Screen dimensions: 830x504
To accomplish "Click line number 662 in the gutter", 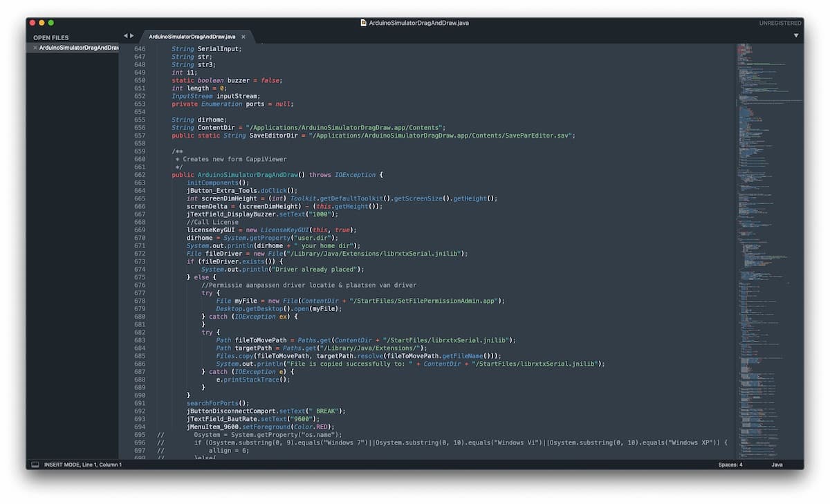I will (x=139, y=175).
